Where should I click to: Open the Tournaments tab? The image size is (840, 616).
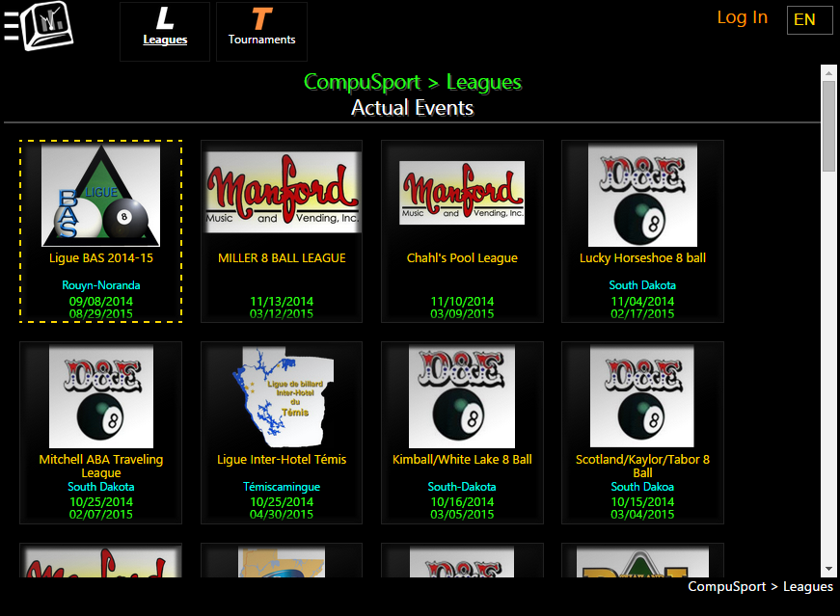click(261, 32)
